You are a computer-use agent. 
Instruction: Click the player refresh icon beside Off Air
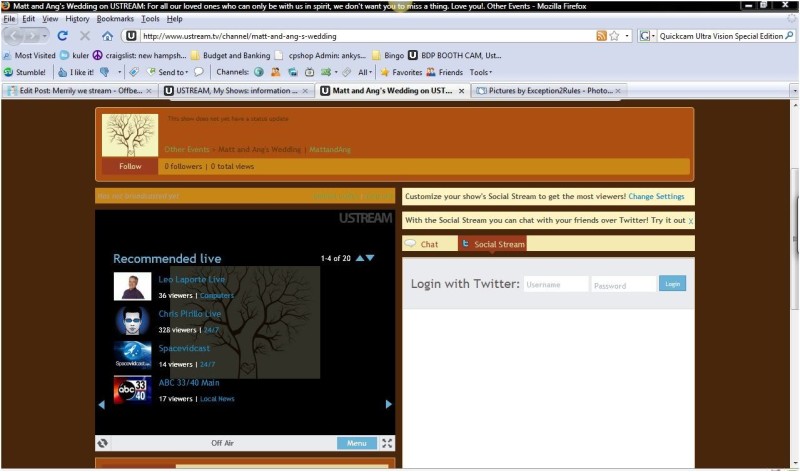coord(103,443)
